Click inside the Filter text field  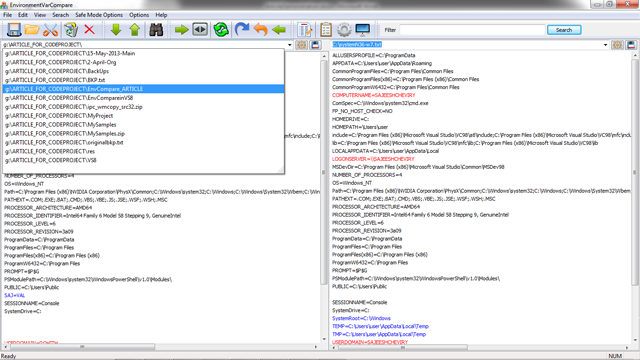click(x=472, y=30)
